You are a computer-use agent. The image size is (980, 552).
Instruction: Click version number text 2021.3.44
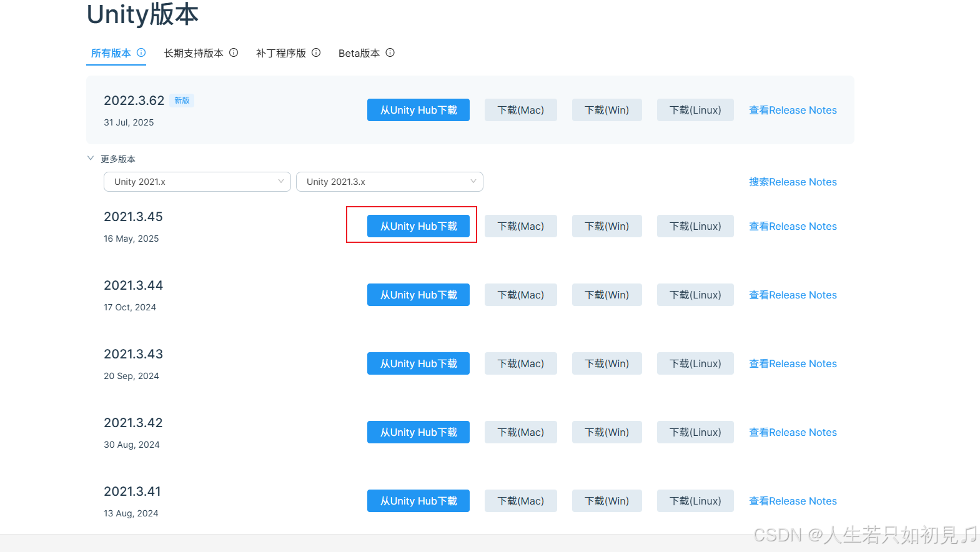[x=133, y=285]
